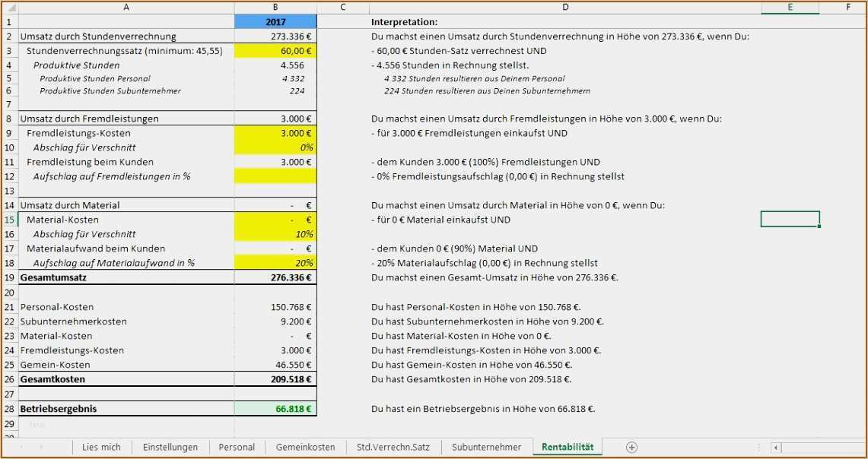The image size is (868, 459).
Task: Click the row 28 header
Action: [9, 410]
